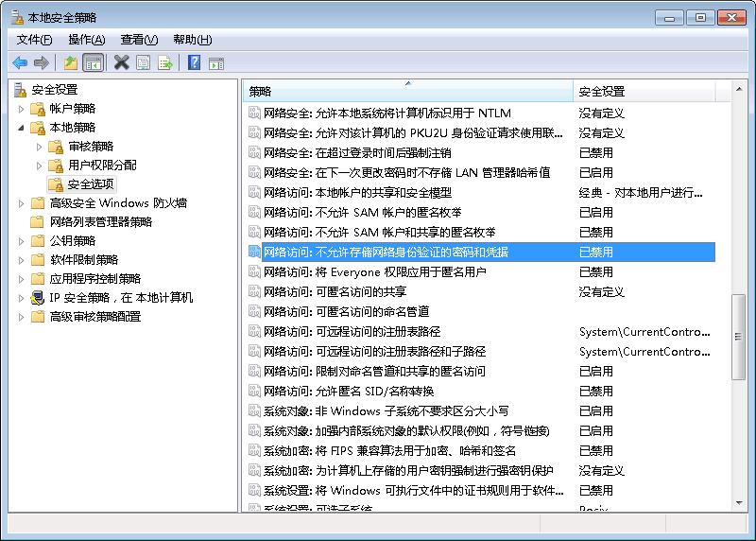Open Properties via the toolbar icon
The width and height of the screenshot is (756, 541).
(x=143, y=63)
